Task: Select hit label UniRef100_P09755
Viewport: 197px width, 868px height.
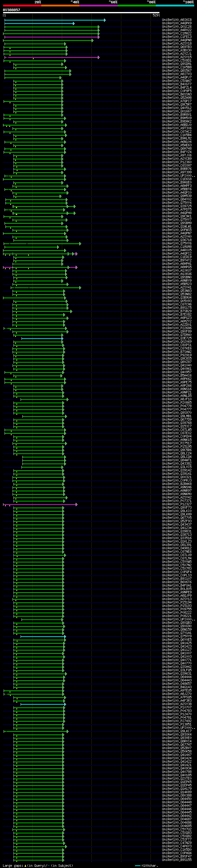Action: [177, 609]
